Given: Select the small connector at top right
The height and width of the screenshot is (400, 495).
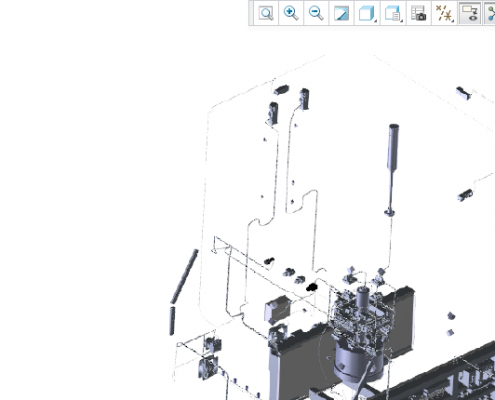Looking at the screenshot, I should pyautogui.click(x=464, y=93).
